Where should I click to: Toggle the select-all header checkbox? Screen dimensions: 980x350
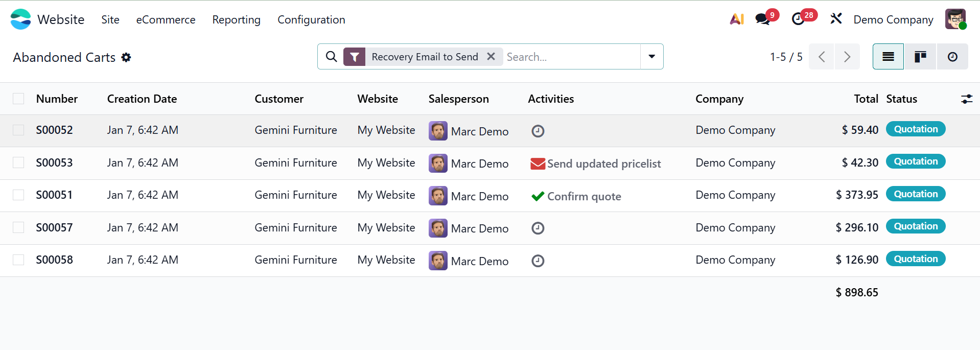[x=18, y=99]
